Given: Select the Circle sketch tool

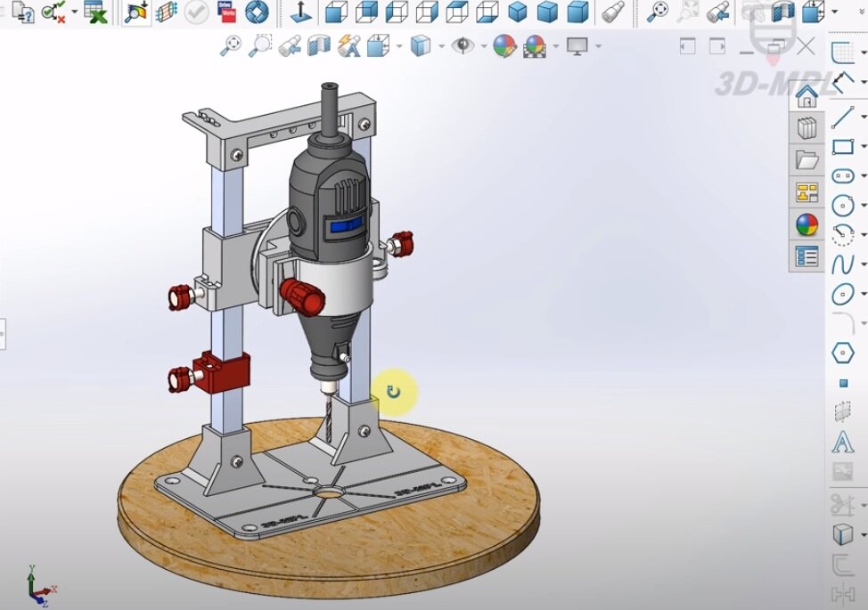Looking at the screenshot, I should pyautogui.click(x=843, y=205).
